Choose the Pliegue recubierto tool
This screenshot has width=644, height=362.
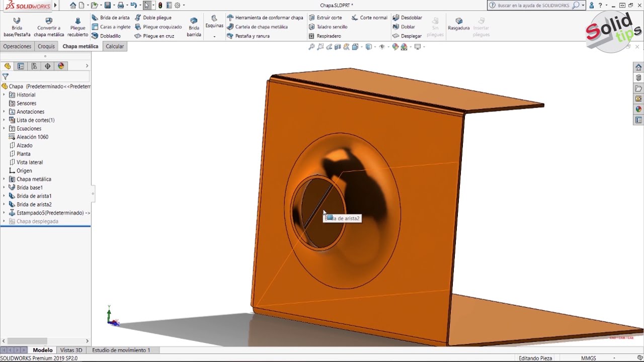(x=77, y=27)
